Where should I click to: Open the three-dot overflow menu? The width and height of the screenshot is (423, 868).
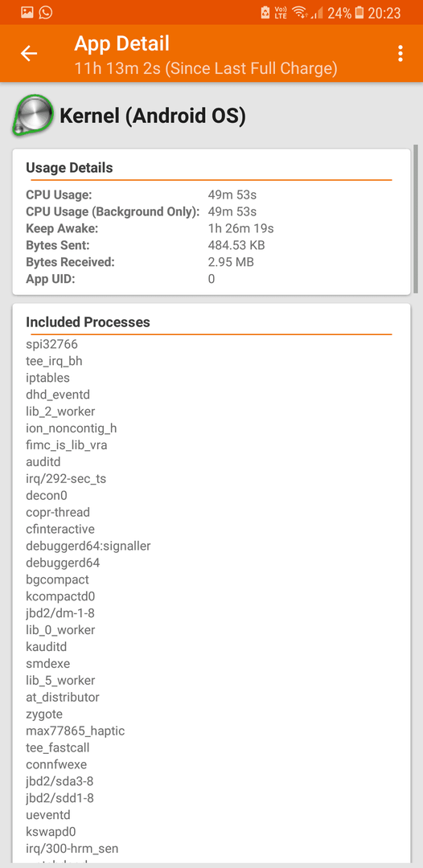coord(400,53)
